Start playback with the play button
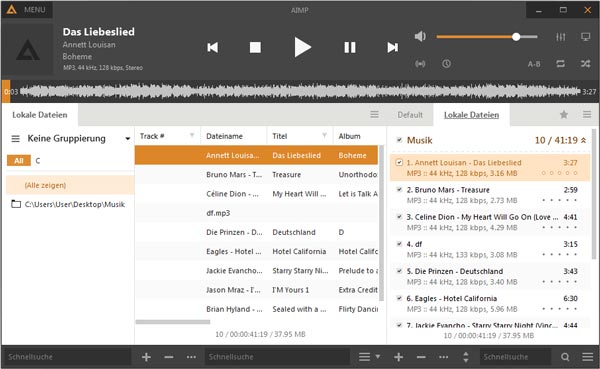 tap(303, 47)
